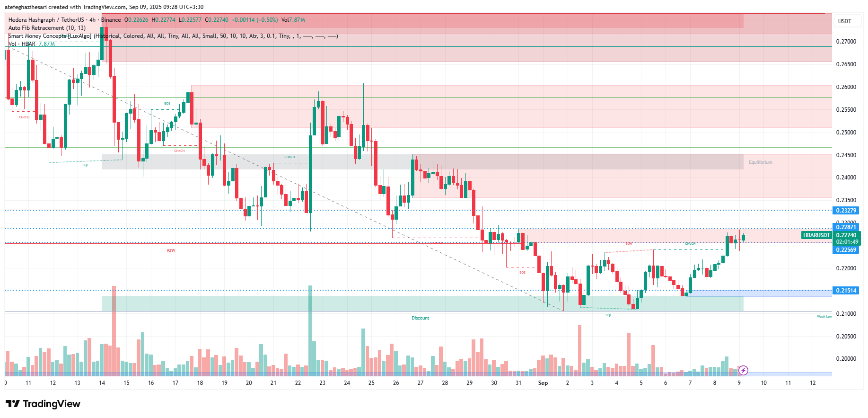
Task: Click the Sep month marker on time axis
Action: point(543,383)
